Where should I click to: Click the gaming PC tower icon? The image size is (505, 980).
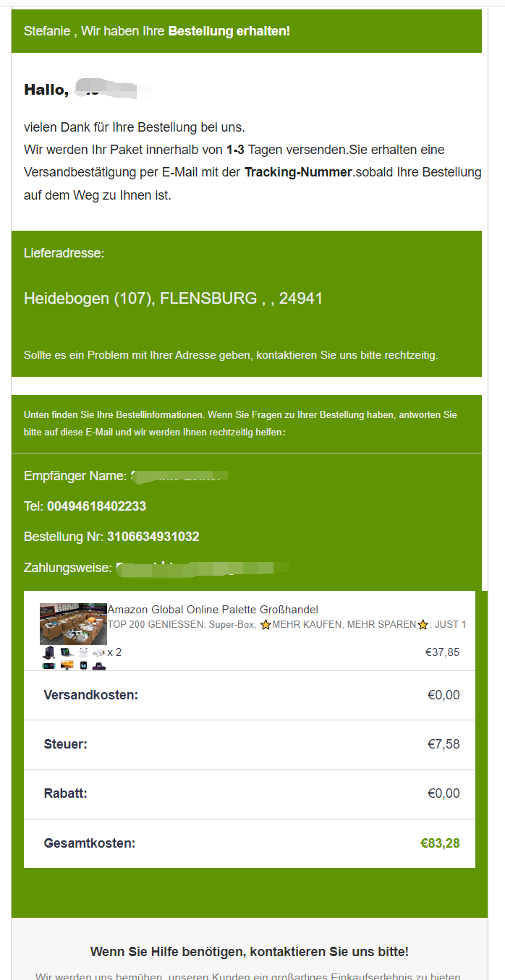point(48,652)
